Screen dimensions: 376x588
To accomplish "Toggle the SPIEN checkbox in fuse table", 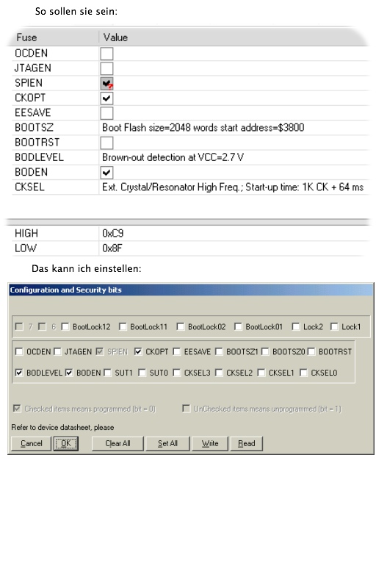I will pyautogui.click(x=106, y=83).
